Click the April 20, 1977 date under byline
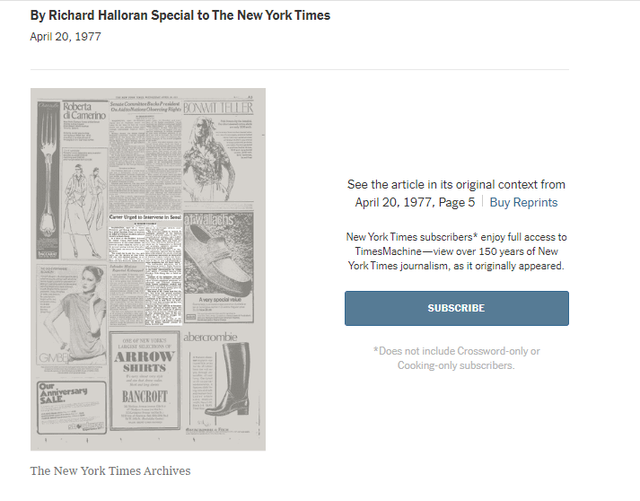Image resolution: width=640 pixels, height=501 pixels. point(65,37)
